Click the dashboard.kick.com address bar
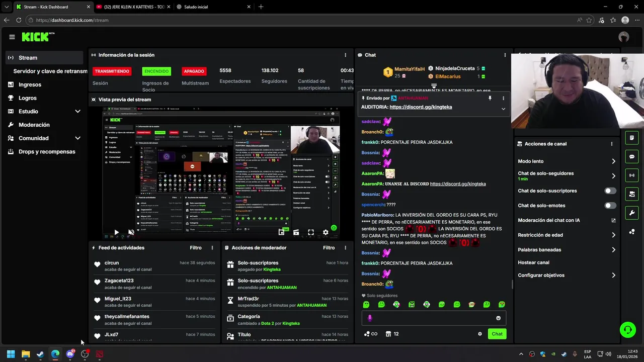The image size is (644, 362). pos(302,20)
